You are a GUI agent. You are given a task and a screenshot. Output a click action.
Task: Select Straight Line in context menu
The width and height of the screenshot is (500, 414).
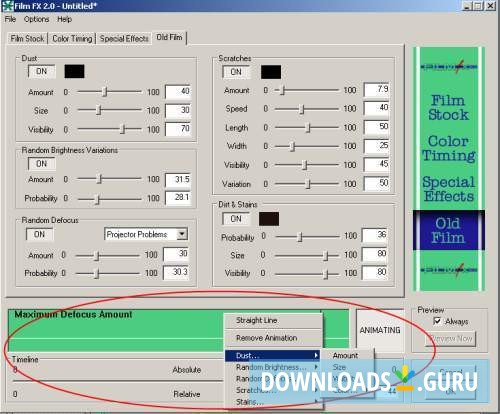pyautogui.click(x=257, y=320)
